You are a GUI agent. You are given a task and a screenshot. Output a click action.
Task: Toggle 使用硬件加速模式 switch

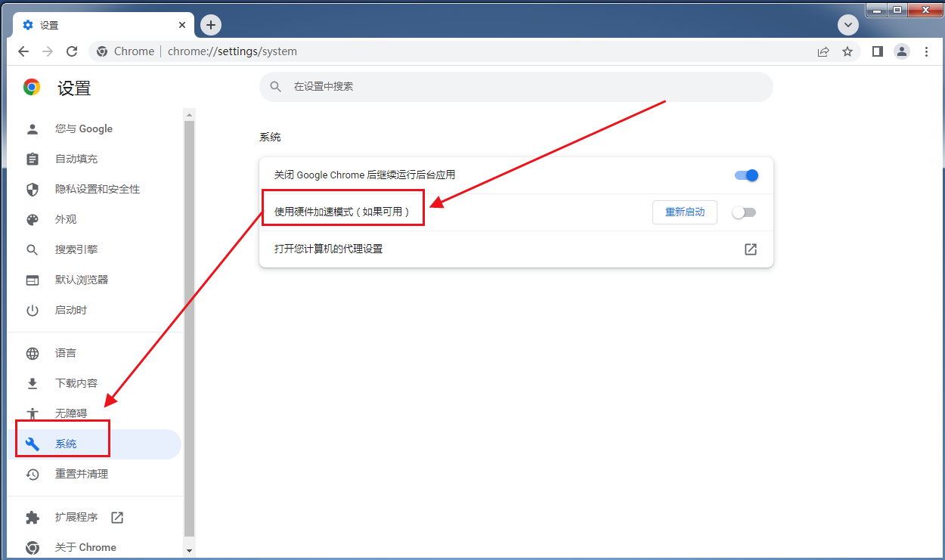[744, 212]
